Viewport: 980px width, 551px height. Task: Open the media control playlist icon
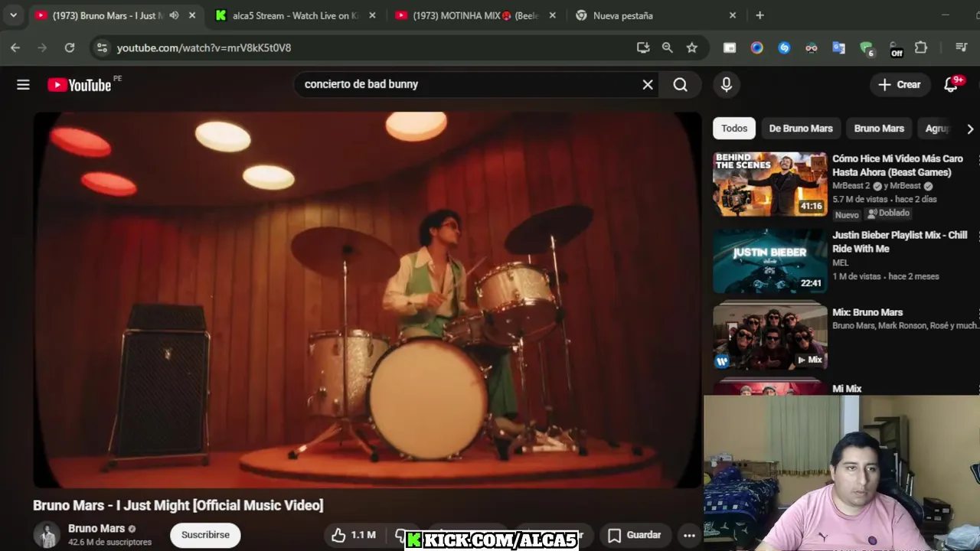(x=962, y=47)
